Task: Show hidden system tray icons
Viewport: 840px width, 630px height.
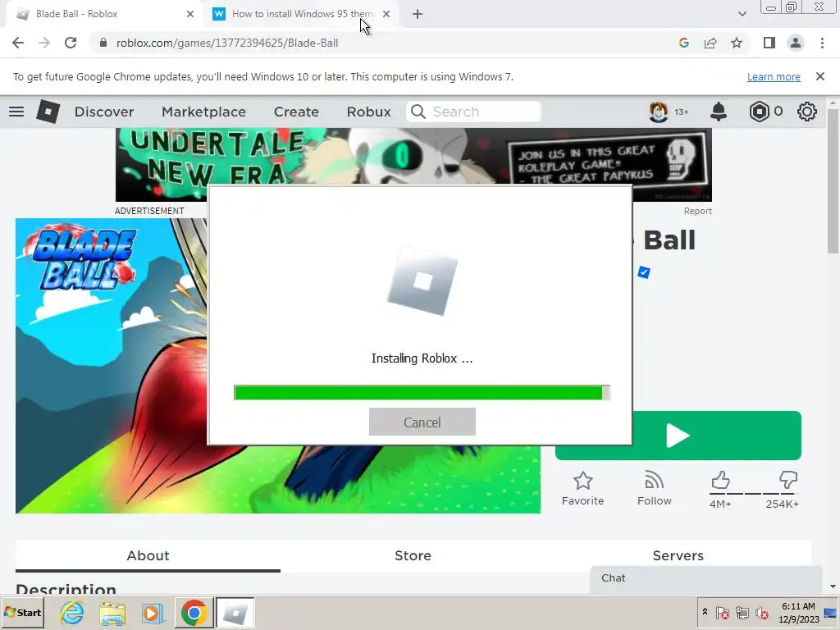Action: tap(705, 612)
